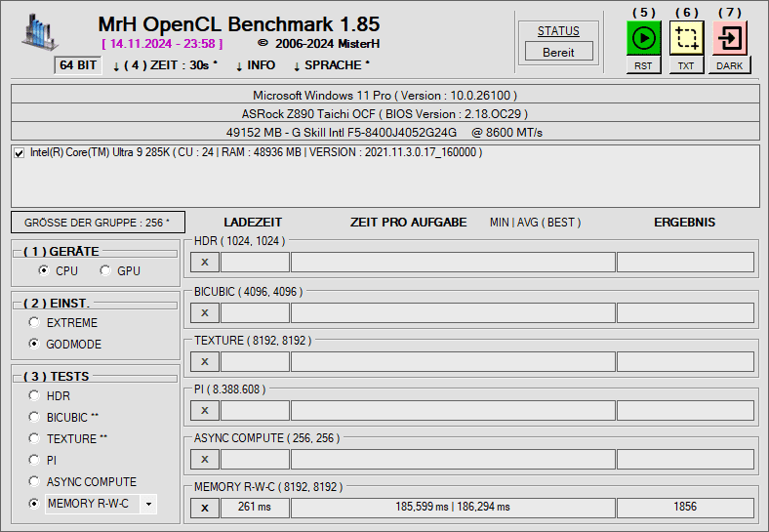Click X button in ASYNC COMPUTE row
This screenshot has width=769, height=532.
coord(205,460)
